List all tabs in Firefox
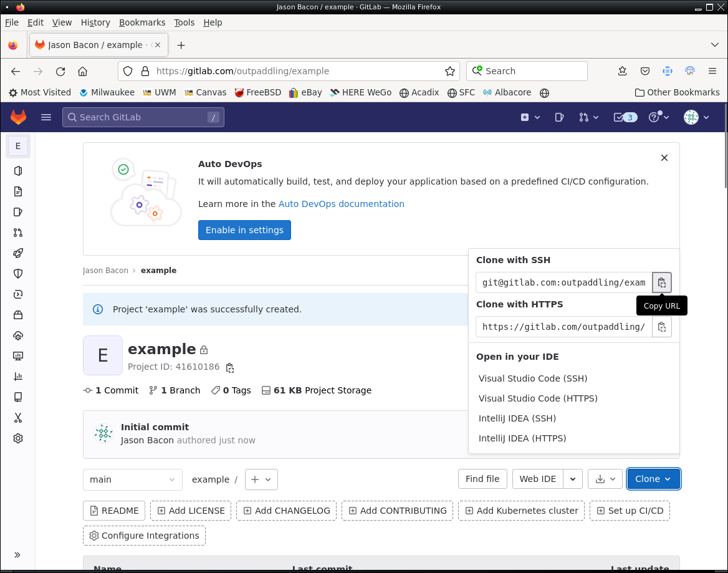The height and width of the screenshot is (573, 728). 714,45
